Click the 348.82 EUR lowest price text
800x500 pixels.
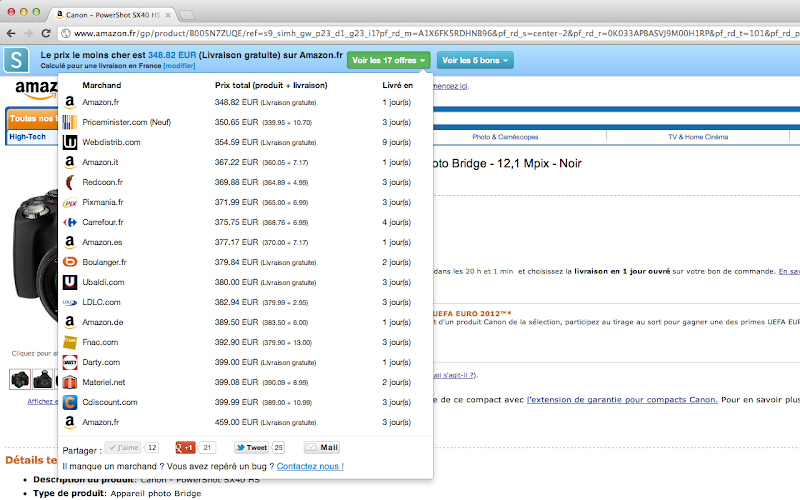pyautogui.click(x=172, y=55)
